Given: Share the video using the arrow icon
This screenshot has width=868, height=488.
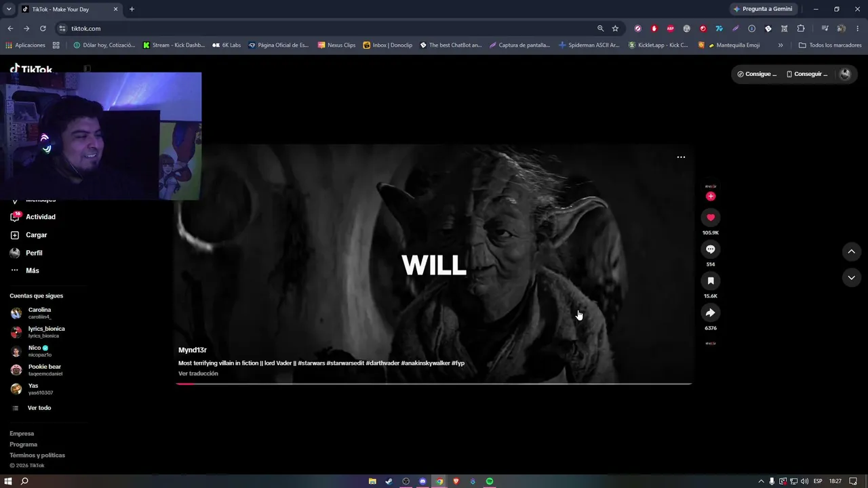Looking at the screenshot, I should 711,312.
